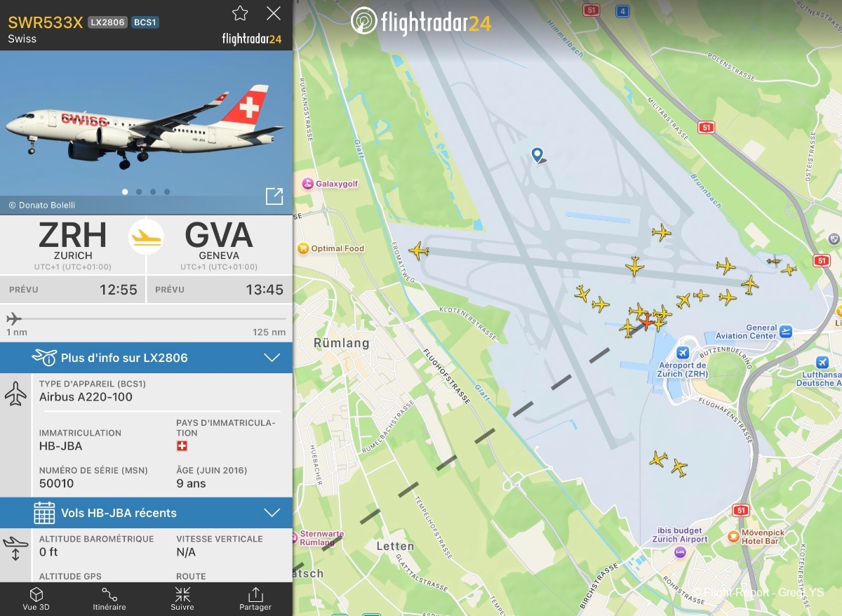Open Aéroport de Zurich (ZRH) map label
The height and width of the screenshot is (616, 842).
(683, 369)
